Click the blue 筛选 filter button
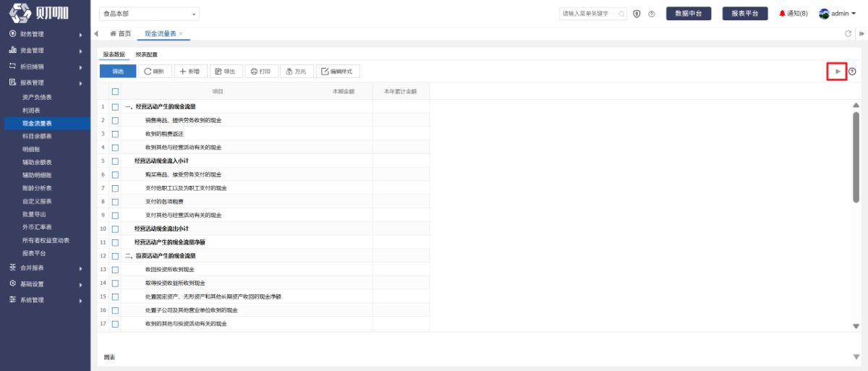Screen dimensions: 868x371 (117, 71)
